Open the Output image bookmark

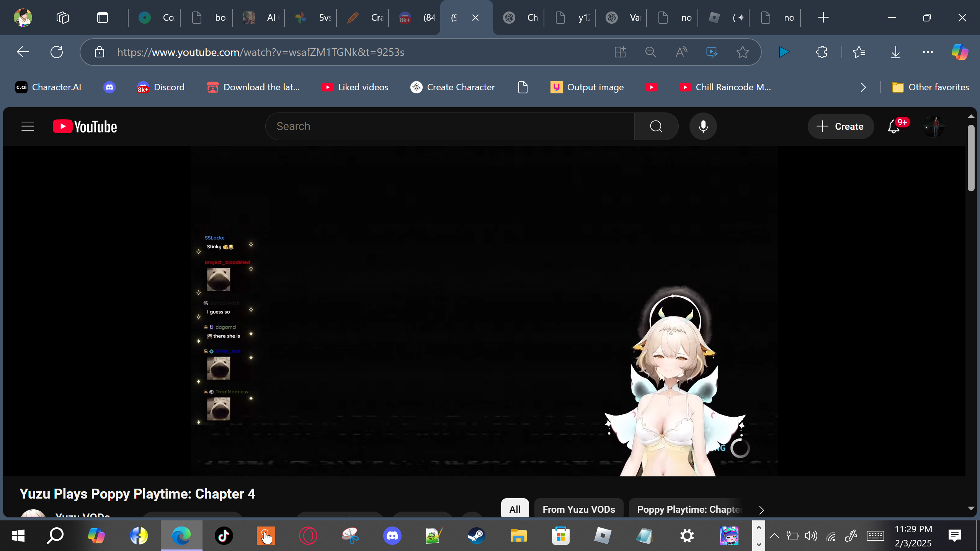point(587,87)
